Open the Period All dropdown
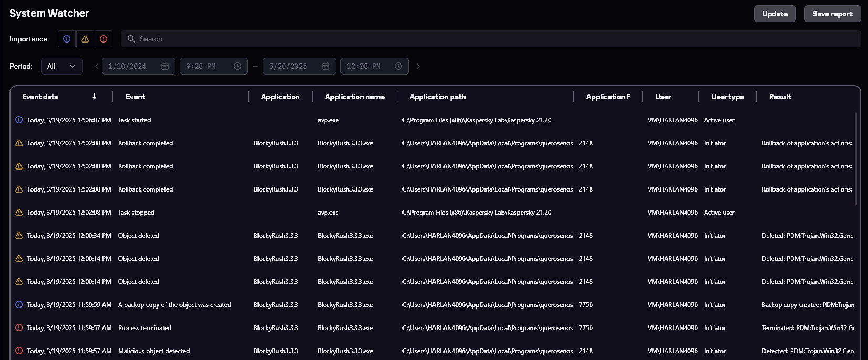The image size is (868, 360). 62,66
